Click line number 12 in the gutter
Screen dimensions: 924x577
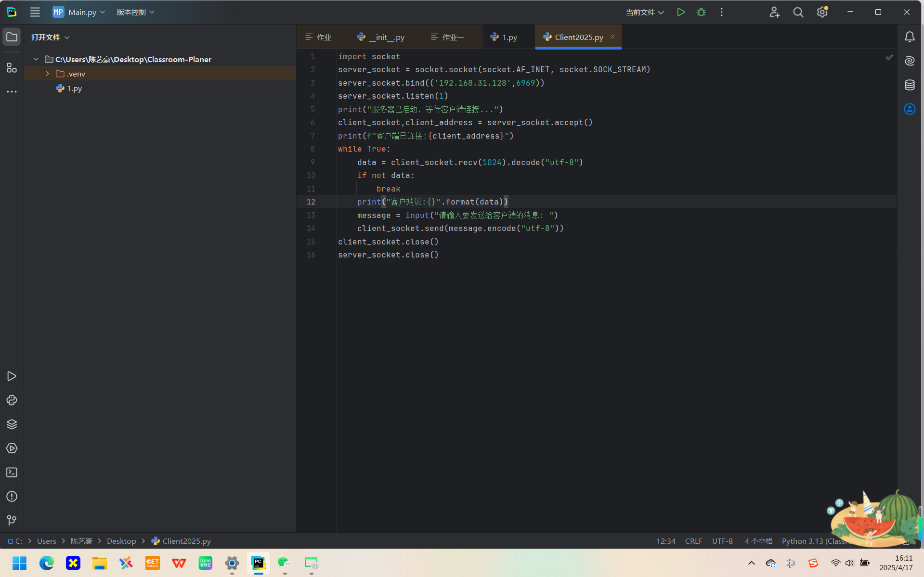[311, 202]
